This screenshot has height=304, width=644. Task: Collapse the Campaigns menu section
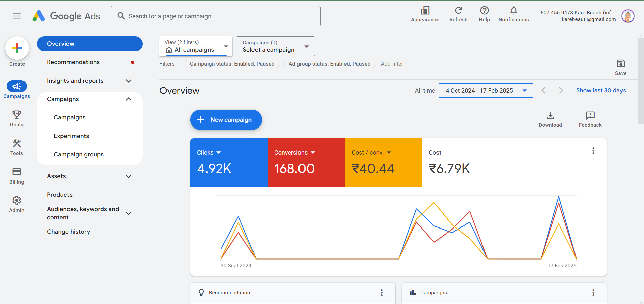pos(128,99)
